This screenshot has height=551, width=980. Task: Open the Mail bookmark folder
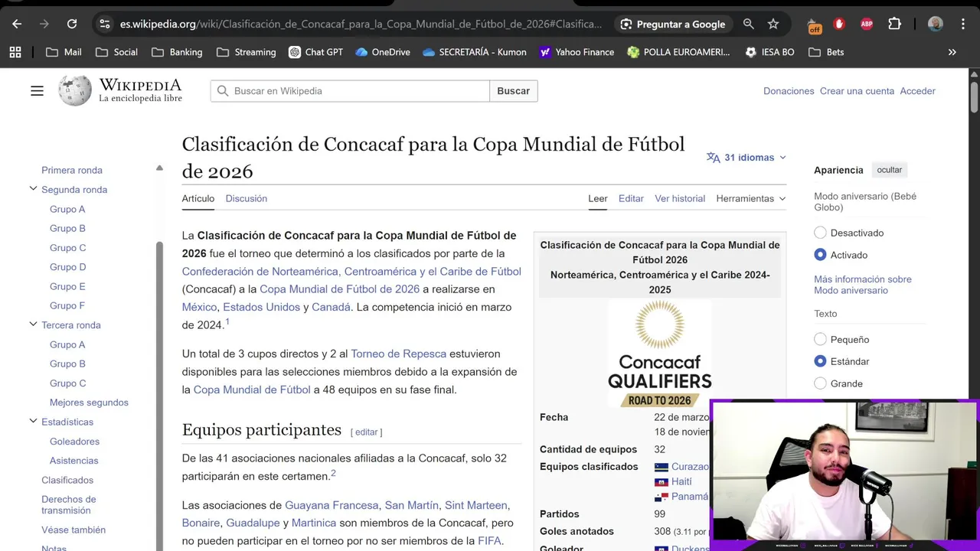click(64, 52)
